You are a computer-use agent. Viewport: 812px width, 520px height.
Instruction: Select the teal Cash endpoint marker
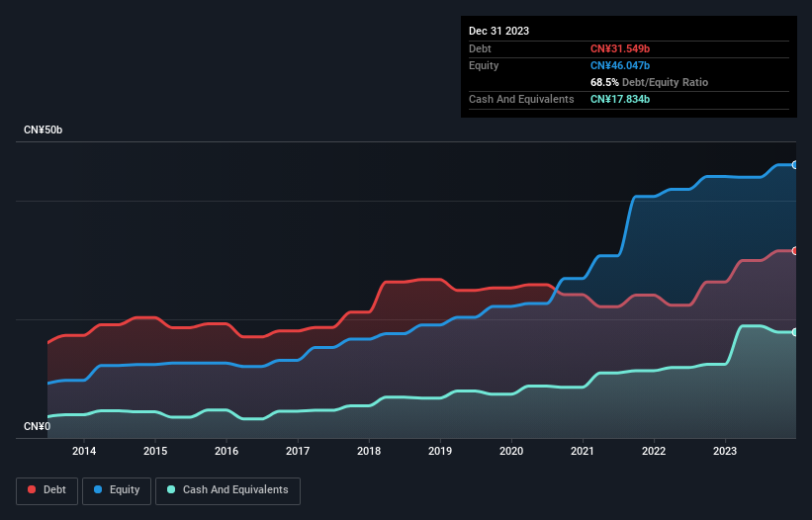point(795,332)
